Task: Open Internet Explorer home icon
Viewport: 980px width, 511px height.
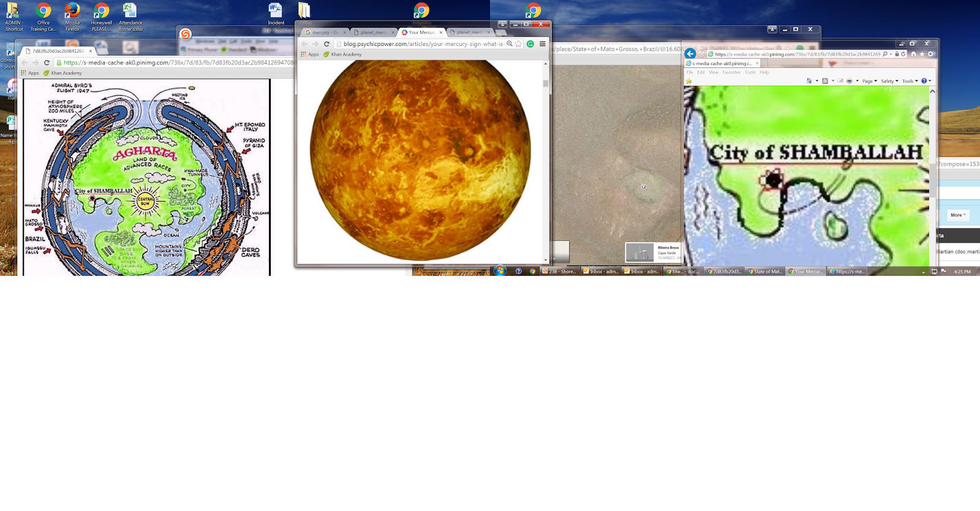Action: 913,54
